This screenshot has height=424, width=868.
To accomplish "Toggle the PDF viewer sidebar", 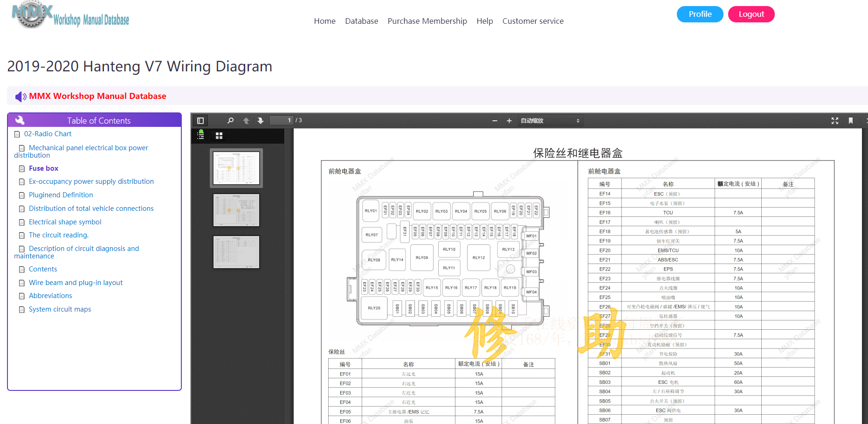I will click(200, 121).
